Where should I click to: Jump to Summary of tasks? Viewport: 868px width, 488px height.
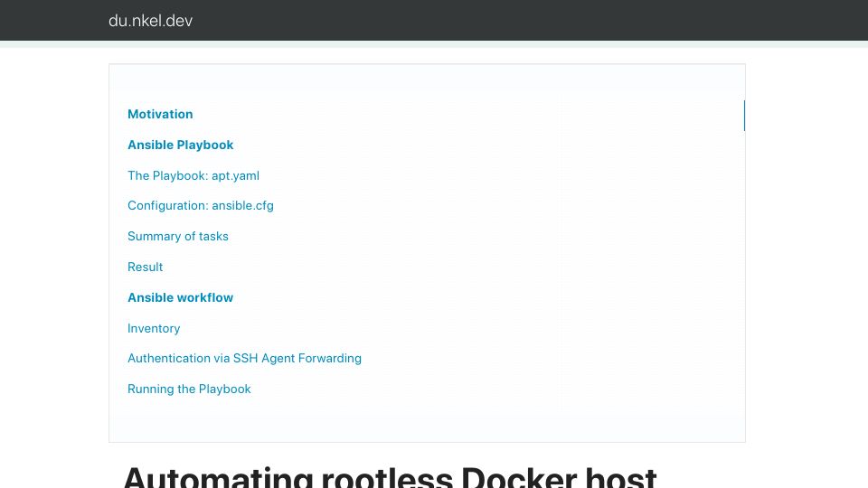click(x=178, y=236)
